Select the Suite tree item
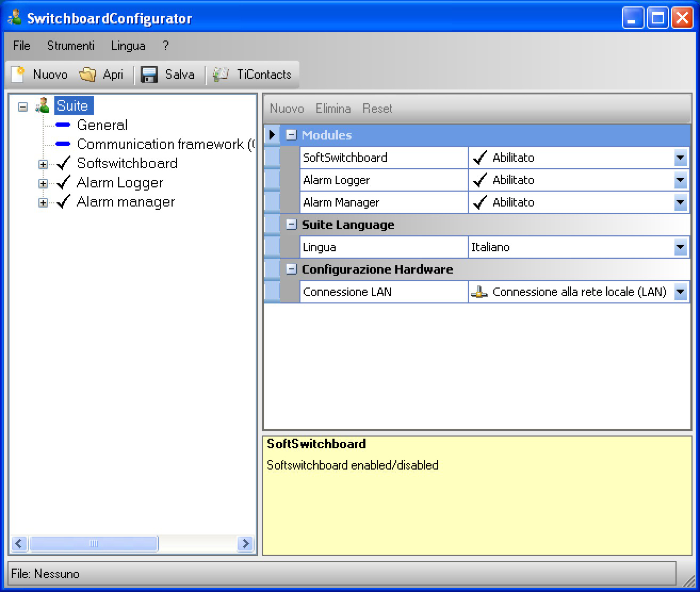The image size is (700, 592). pos(73,105)
